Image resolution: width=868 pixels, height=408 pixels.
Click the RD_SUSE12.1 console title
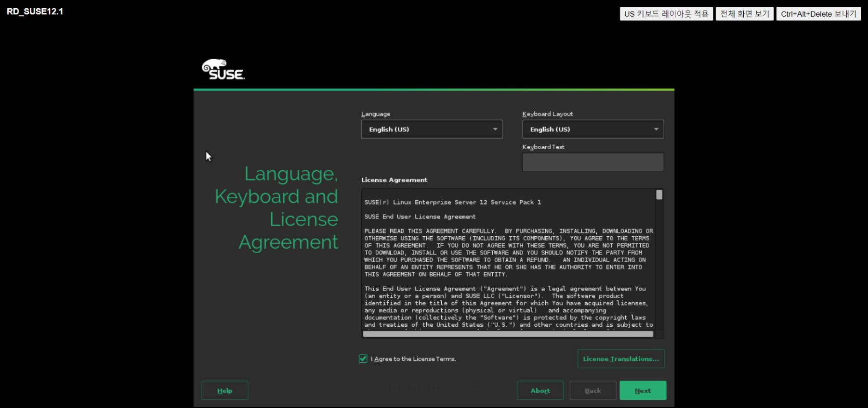point(35,12)
